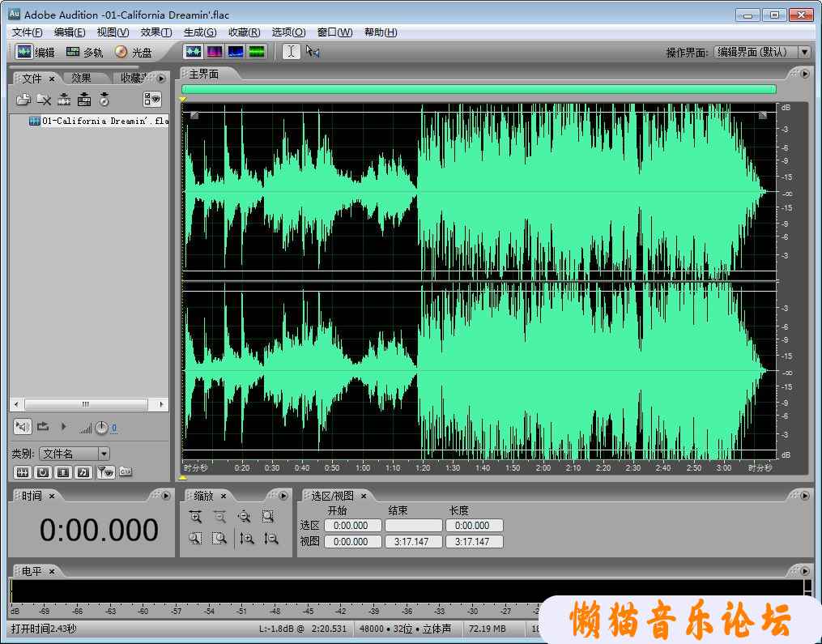The image size is (822, 644).
Task: Switch to the 收藏夹 panel tab
Action: pos(133,78)
